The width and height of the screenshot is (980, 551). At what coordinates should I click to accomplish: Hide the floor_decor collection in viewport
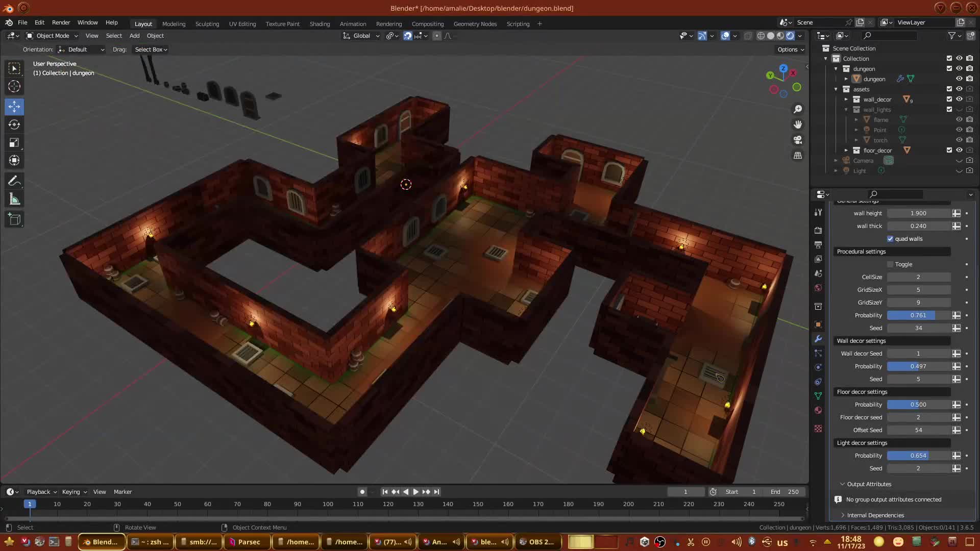click(x=959, y=150)
